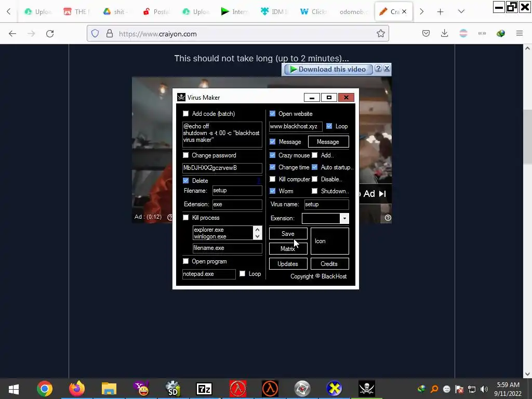Viewport: 532px width, 399px height.
Task: Open the SD gear taskbar icon
Action: 173,389
